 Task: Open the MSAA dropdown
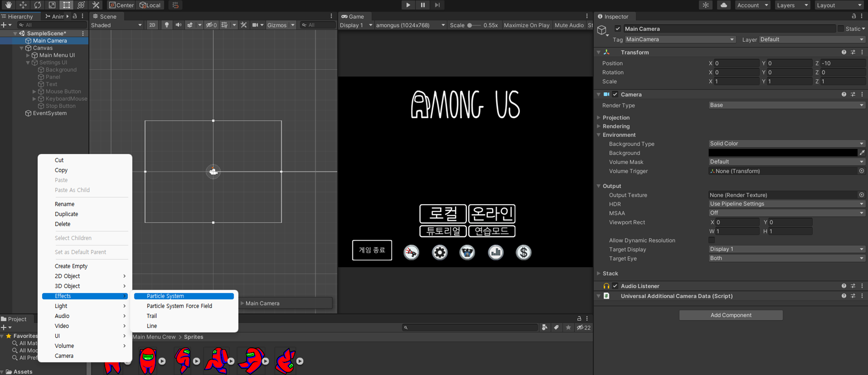[787, 213]
